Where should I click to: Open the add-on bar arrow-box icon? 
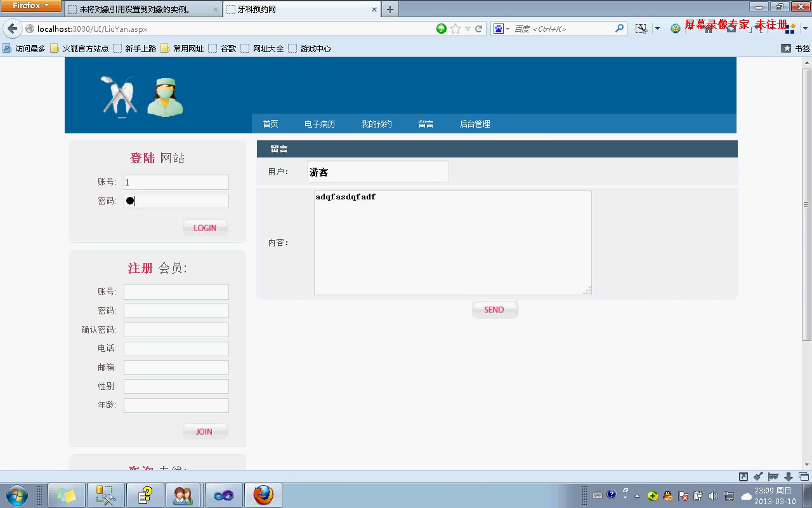point(743,476)
